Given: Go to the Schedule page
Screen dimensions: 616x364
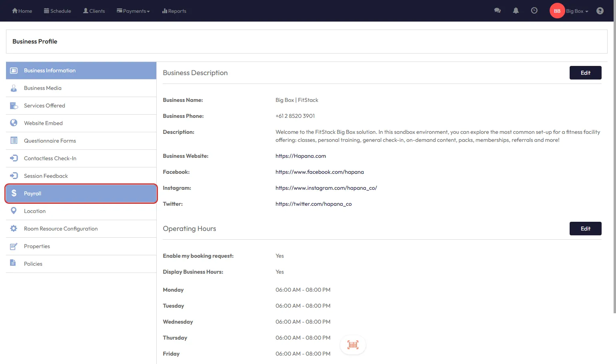Looking at the screenshot, I should [x=57, y=11].
